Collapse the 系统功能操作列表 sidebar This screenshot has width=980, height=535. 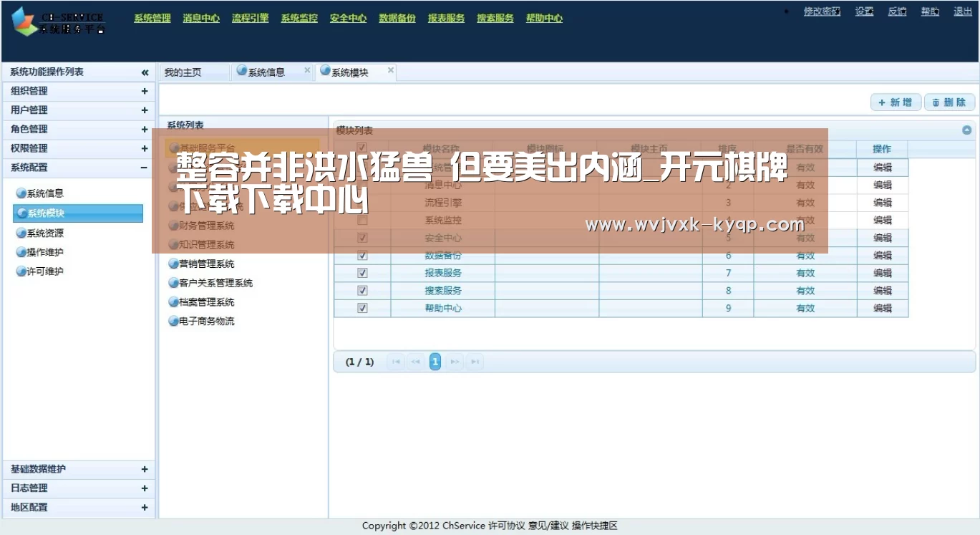(145, 72)
